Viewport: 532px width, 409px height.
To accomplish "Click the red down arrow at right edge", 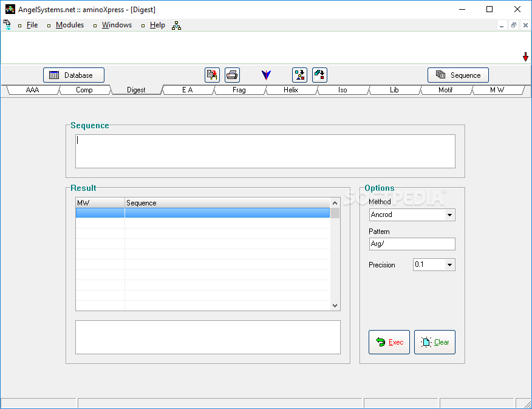I will [x=525, y=57].
